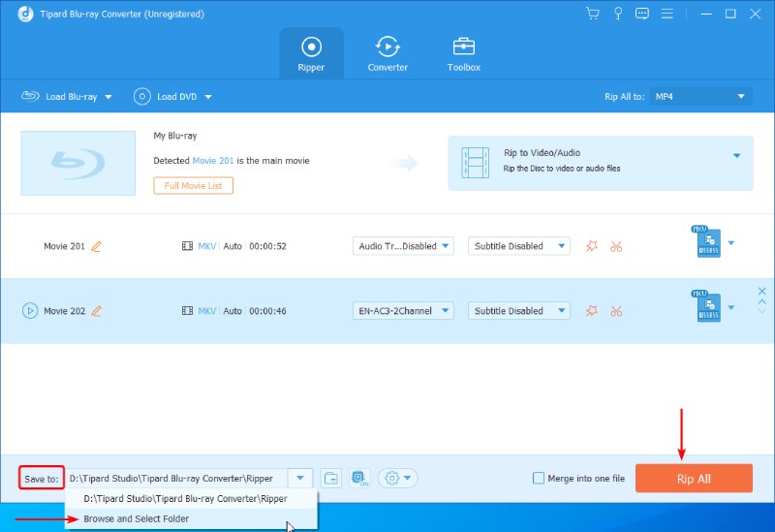Click the Tipard app logo icon
This screenshot has width=775, height=532.
pos(25,14)
